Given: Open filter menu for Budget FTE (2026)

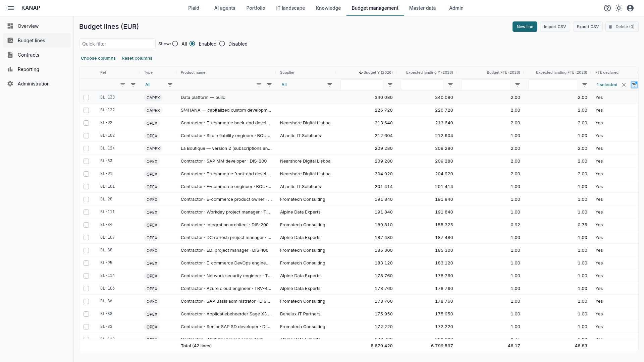Looking at the screenshot, I should click(x=518, y=85).
